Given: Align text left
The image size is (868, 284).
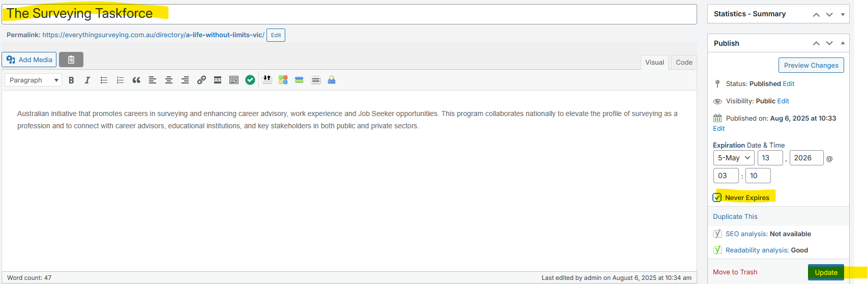Looking at the screenshot, I should [153, 80].
